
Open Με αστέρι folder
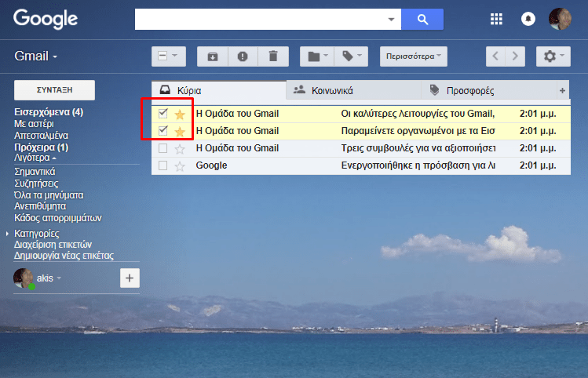pyautogui.click(x=34, y=124)
